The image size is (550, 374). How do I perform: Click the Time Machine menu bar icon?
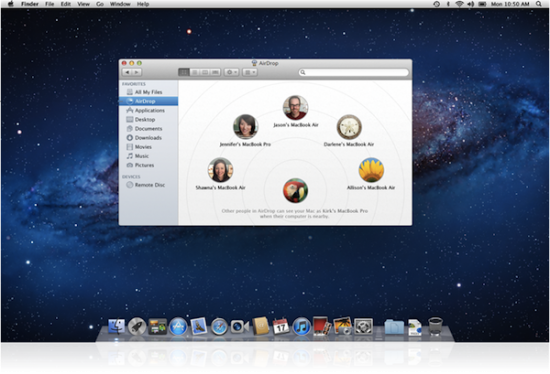[437, 4]
